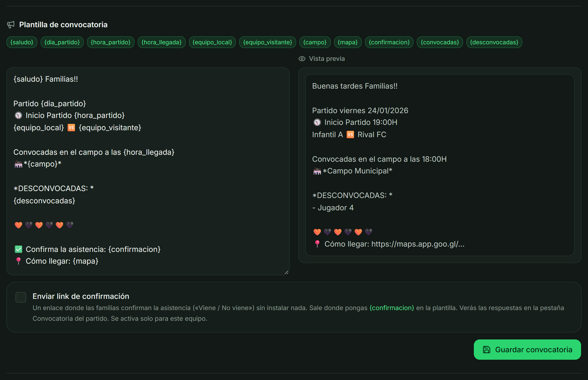Click 'Confirma la asistencia: {confirmacion}' editor line
This screenshot has width=588, height=380.
(87, 249)
